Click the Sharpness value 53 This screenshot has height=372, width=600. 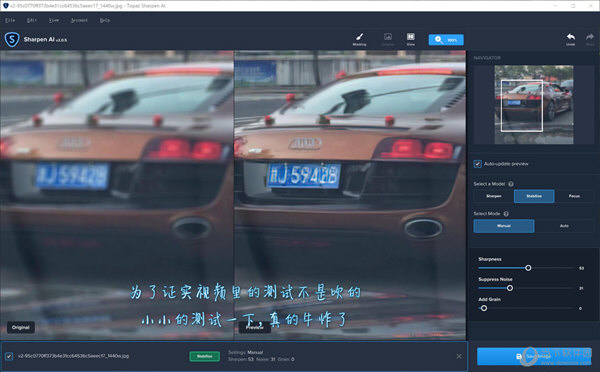coord(581,268)
